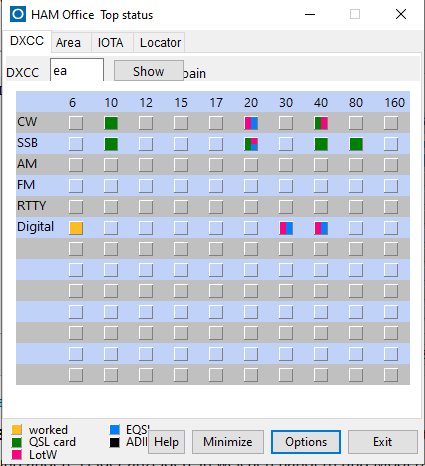Select the Digital 6m orange worked box
425x466 pixels.
coord(76,228)
